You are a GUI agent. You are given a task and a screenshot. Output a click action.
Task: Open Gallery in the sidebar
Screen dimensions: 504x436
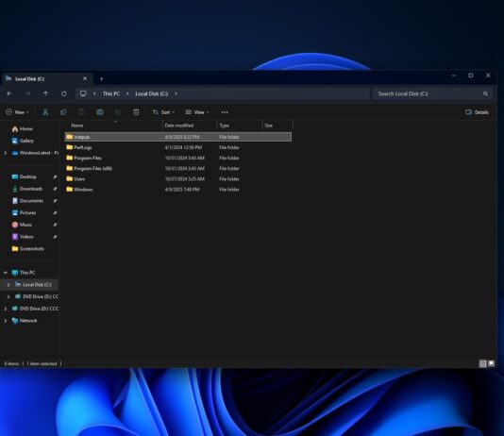pos(23,141)
